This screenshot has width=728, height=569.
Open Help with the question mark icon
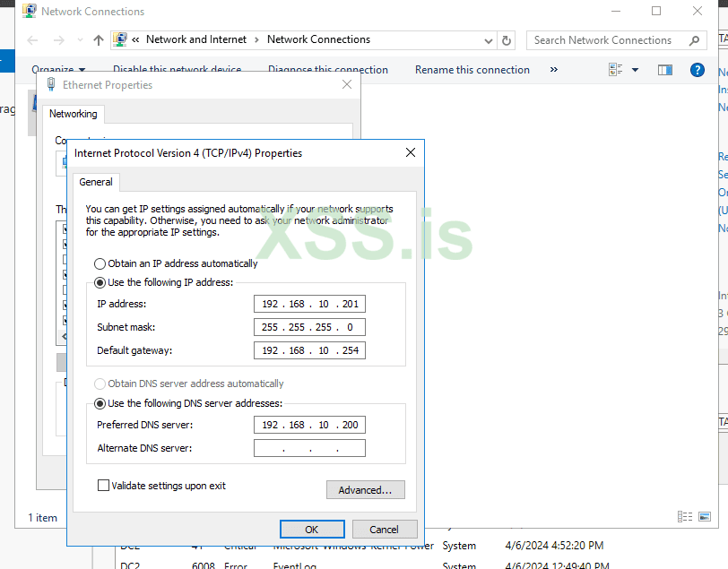pyautogui.click(x=698, y=70)
